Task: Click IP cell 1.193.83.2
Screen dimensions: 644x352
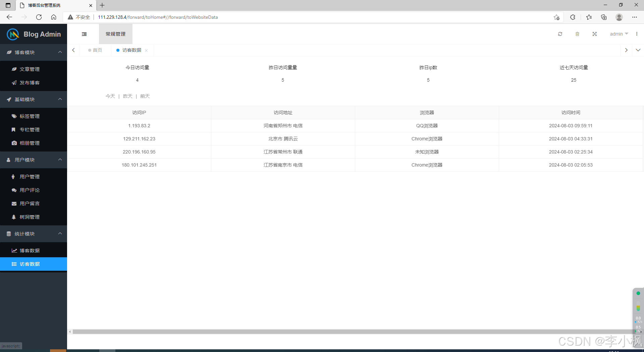Action: click(x=139, y=126)
